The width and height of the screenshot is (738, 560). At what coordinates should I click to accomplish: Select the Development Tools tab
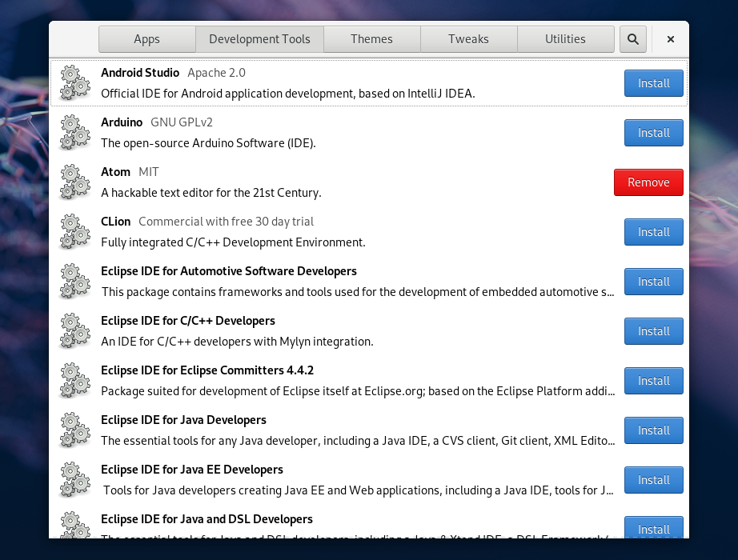click(x=259, y=38)
